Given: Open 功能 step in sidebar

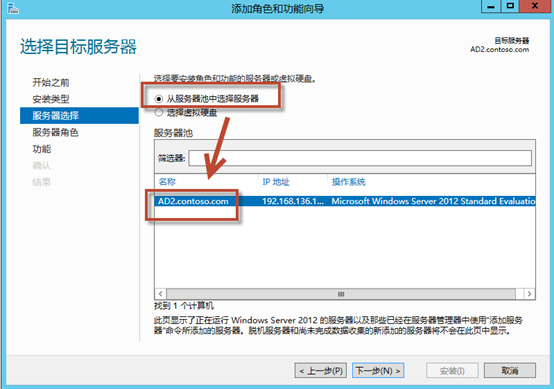Looking at the screenshot, I should [x=42, y=149].
